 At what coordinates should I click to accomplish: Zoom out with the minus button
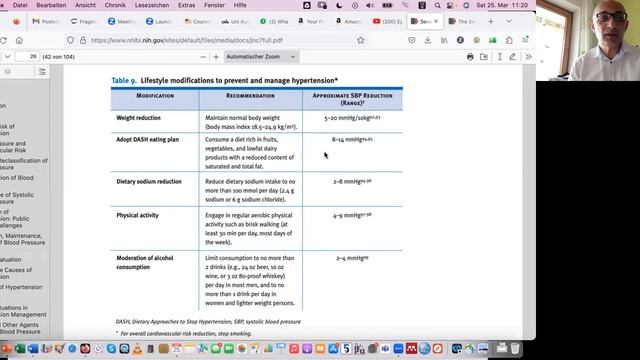coord(203,57)
